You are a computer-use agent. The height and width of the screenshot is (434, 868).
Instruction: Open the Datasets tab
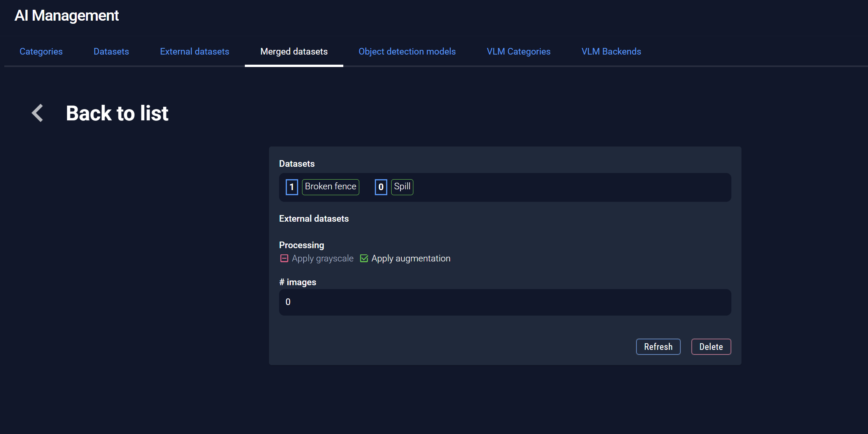click(x=111, y=51)
